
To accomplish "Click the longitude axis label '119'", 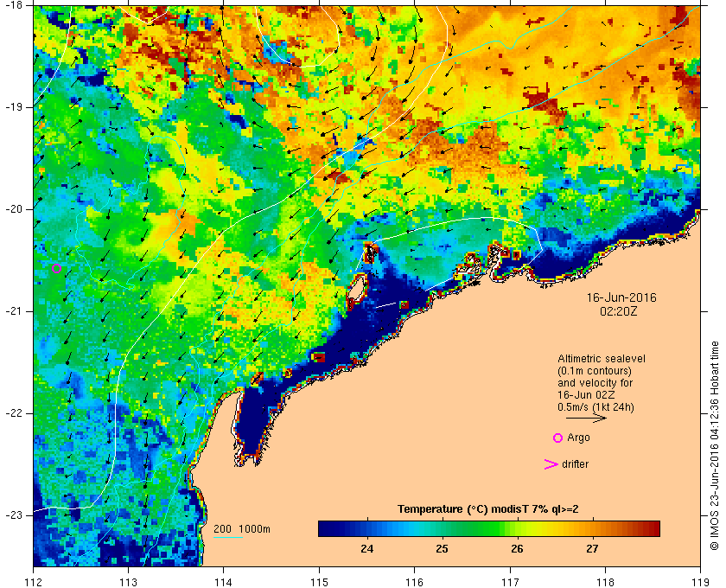I will pos(700,582).
